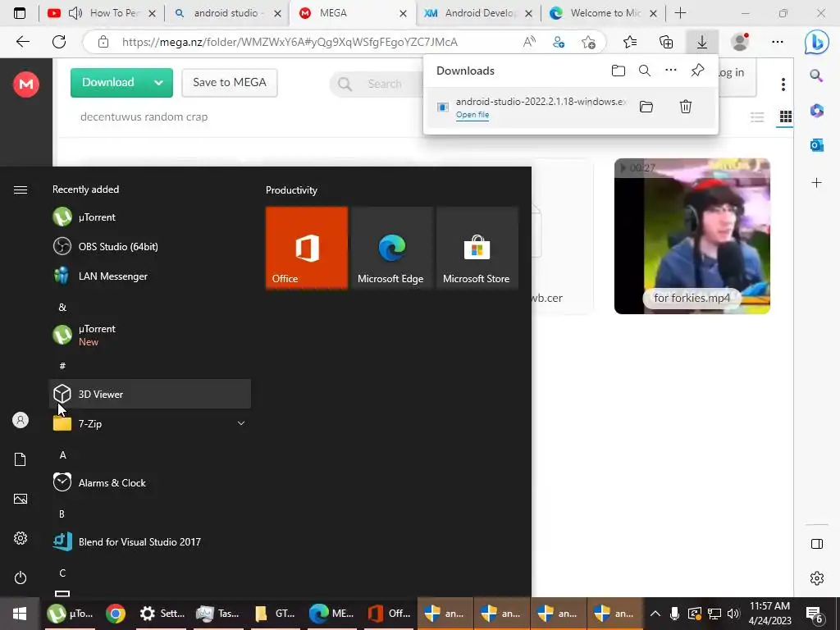Open Documents from Start menu rail
Image resolution: width=840 pixels, height=630 pixels.
tap(21, 459)
